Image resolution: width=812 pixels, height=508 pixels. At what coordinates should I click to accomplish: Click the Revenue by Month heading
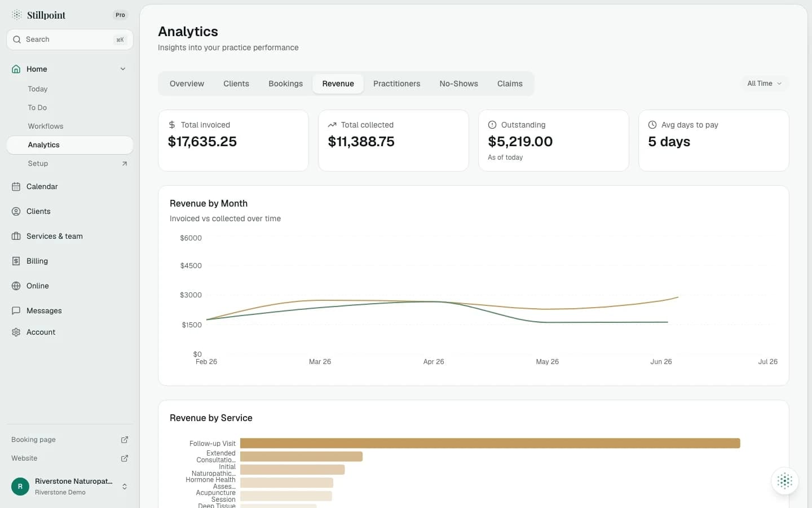click(209, 203)
